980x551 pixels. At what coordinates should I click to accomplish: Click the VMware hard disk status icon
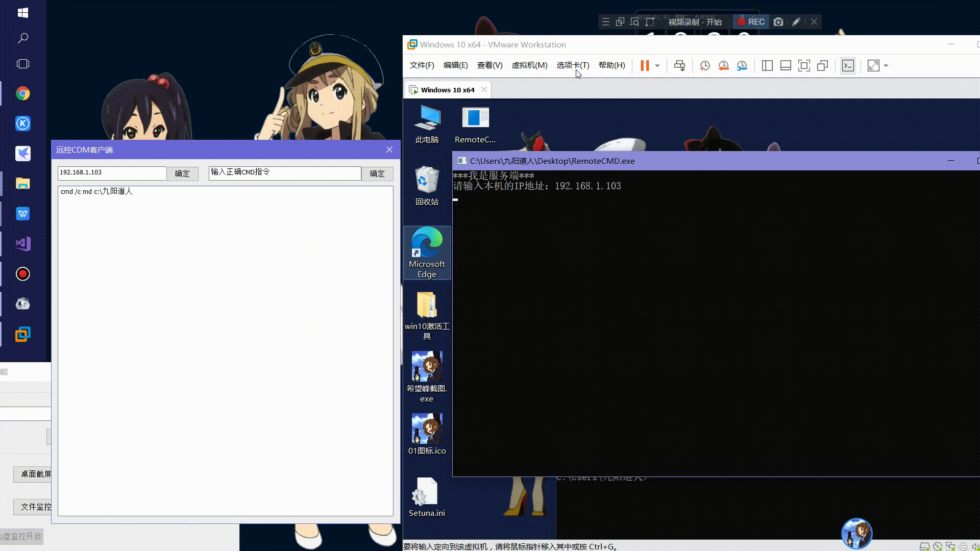pyautogui.click(x=924, y=546)
